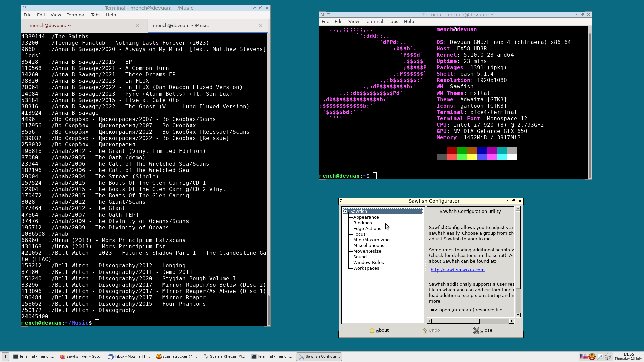Image resolution: width=644 pixels, height=362 pixels.
Task: Open the Tabs menu in the neofetch terminal
Action: [393, 21]
